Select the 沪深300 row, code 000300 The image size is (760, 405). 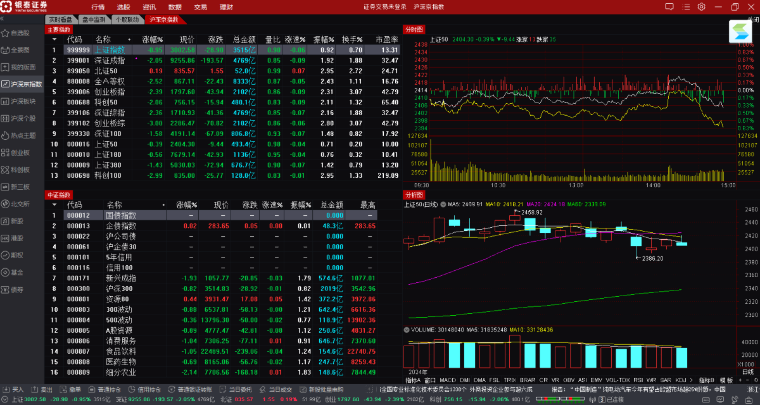coord(211,289)
